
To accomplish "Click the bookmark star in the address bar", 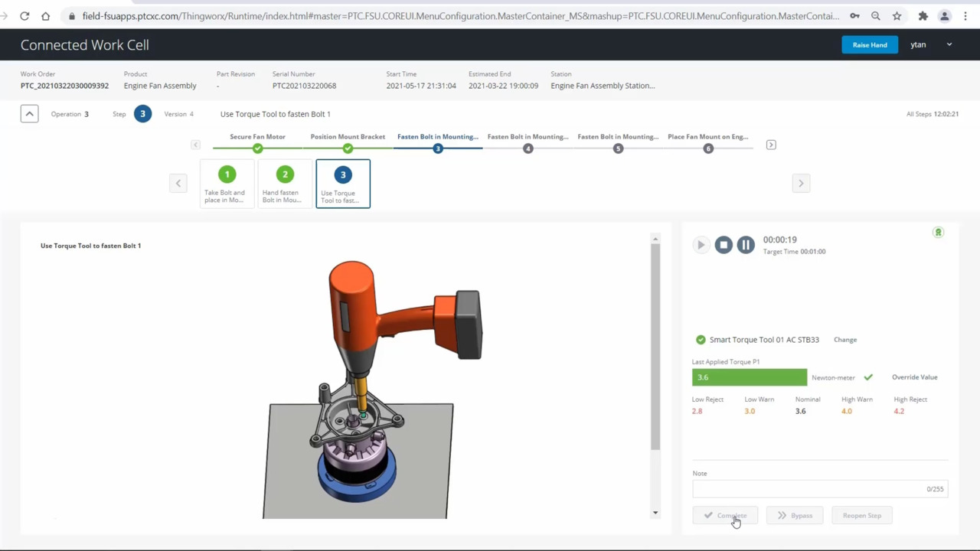I will coord(897,15).
